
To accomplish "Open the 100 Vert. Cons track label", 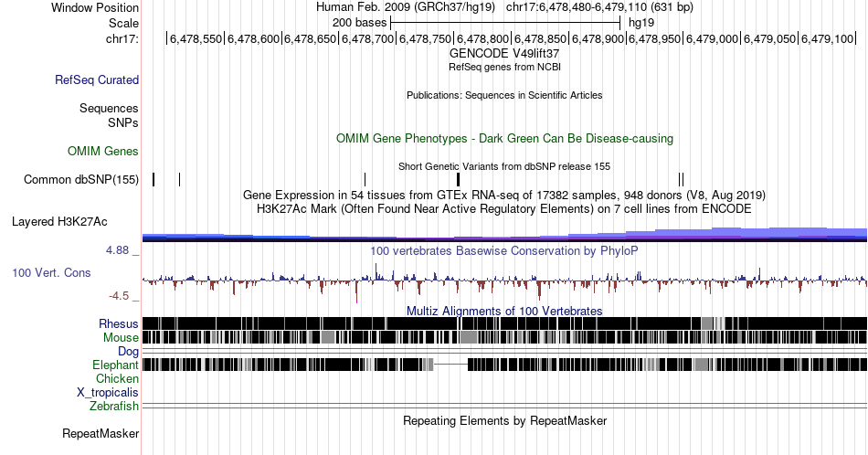I will 51,272.
